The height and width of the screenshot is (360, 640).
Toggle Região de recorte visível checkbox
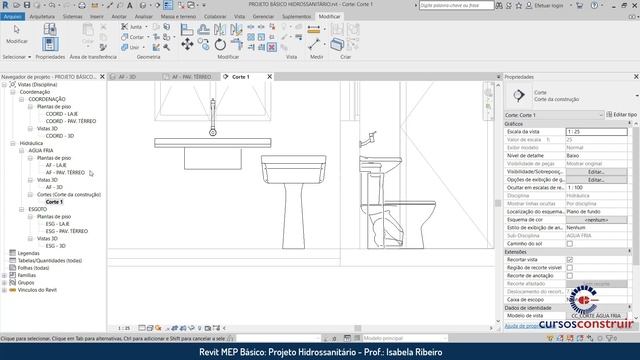coord(570,268)
